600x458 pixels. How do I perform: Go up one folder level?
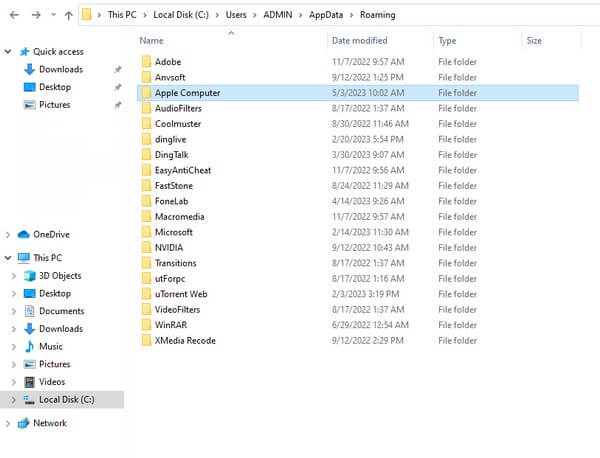coord(68,15)
